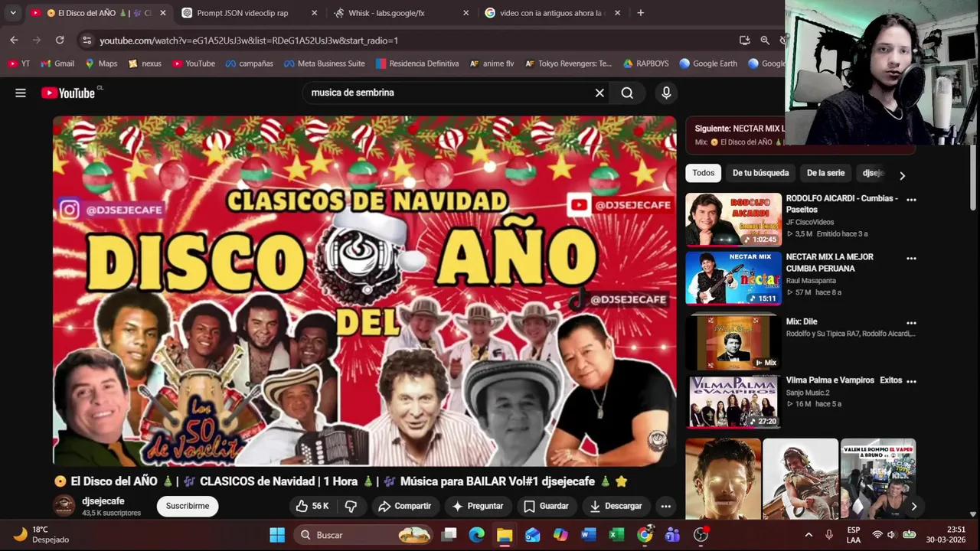The height and width of the screenshot is (551, 980).
Task: Open the djsejecafe channel avatar
Action: click(x=64, y=506)
